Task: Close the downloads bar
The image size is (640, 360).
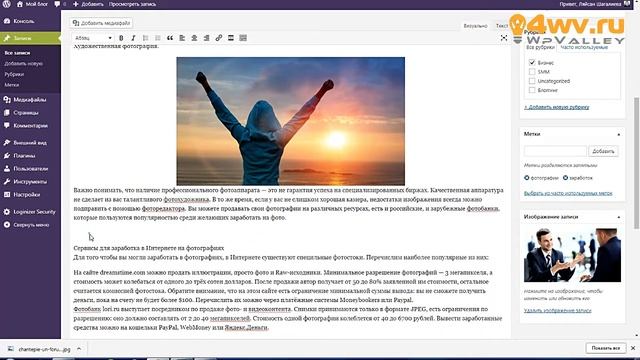Action: coord(633,348)
